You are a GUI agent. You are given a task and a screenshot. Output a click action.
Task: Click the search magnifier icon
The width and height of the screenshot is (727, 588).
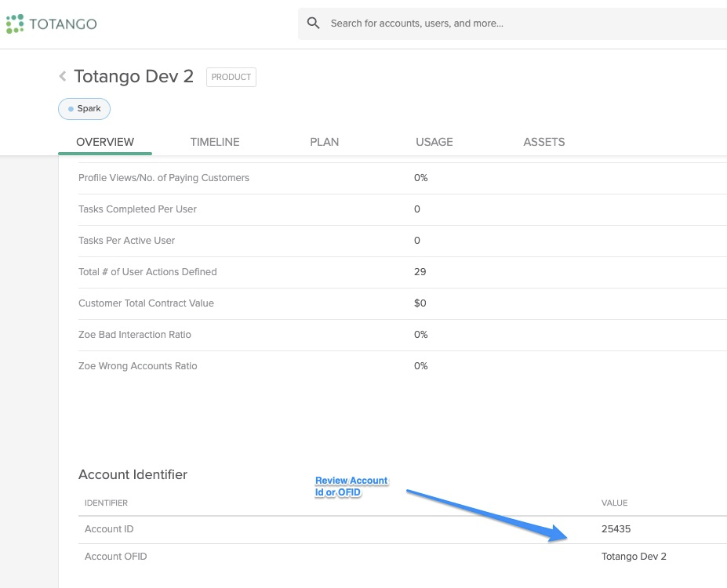pyautogui.click(x=314, y=24)
